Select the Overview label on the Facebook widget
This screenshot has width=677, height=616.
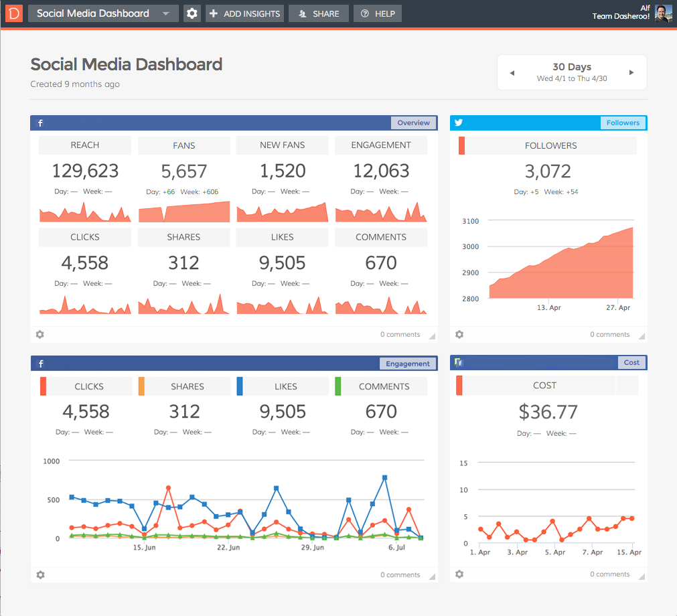(x=413, y=123)
